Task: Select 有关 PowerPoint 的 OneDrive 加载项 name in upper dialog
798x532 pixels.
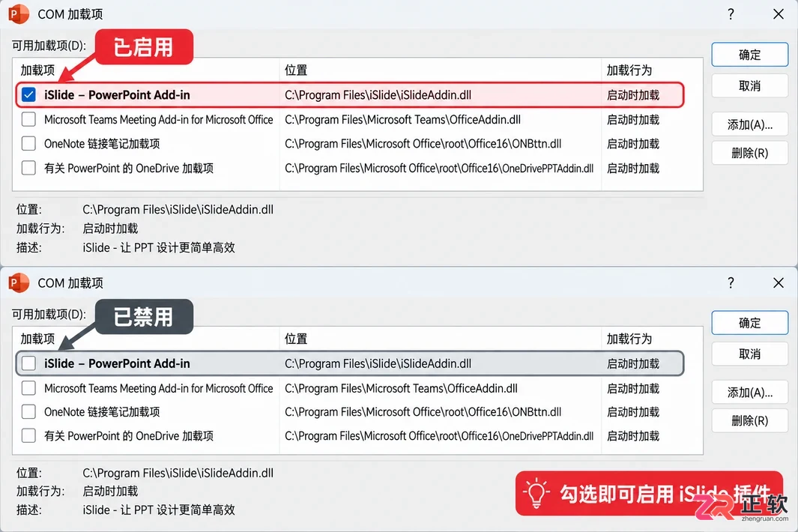Action: click(129, 168)
